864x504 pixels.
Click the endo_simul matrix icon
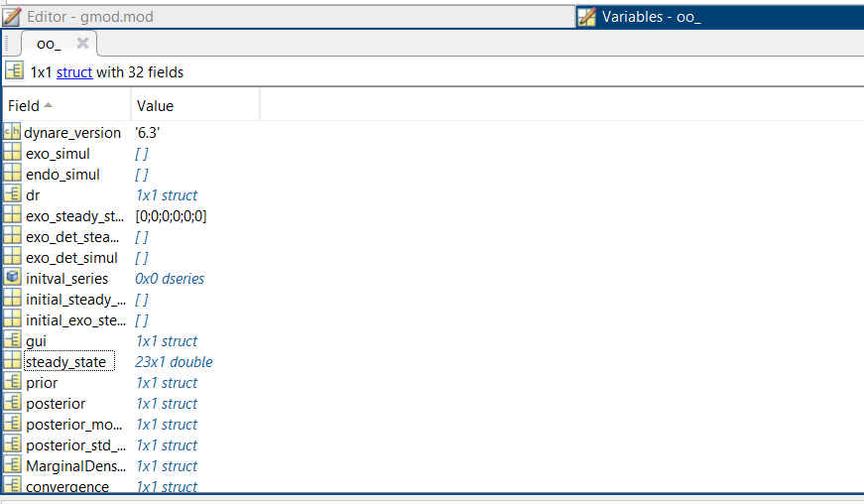(12, 174)
